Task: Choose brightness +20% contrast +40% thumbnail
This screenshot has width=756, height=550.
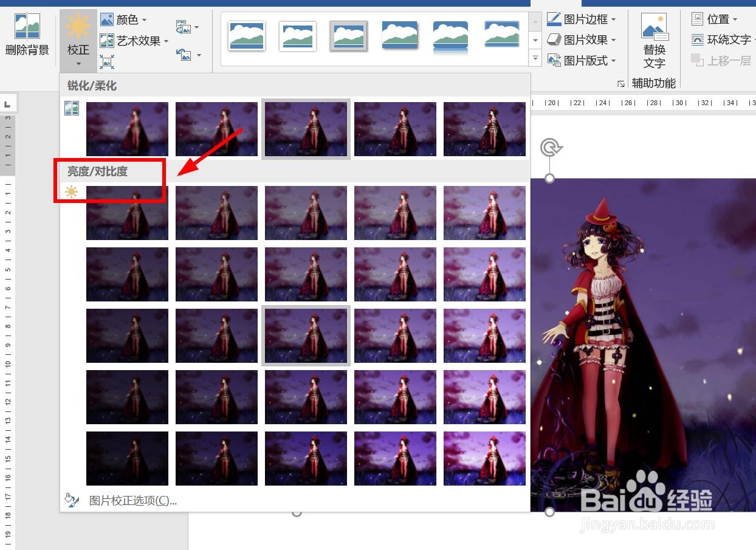Action: coord(395,458)
